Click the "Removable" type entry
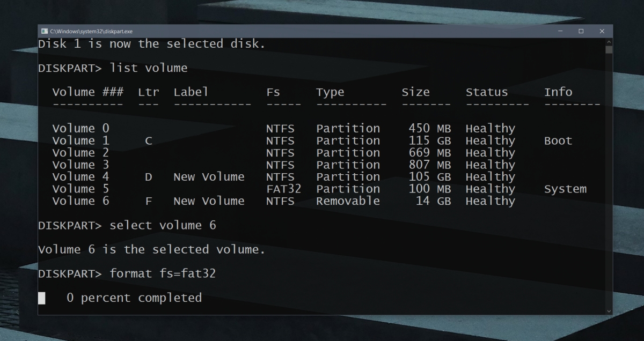Viewport: 644px width, 341px height. pos(348,201)
